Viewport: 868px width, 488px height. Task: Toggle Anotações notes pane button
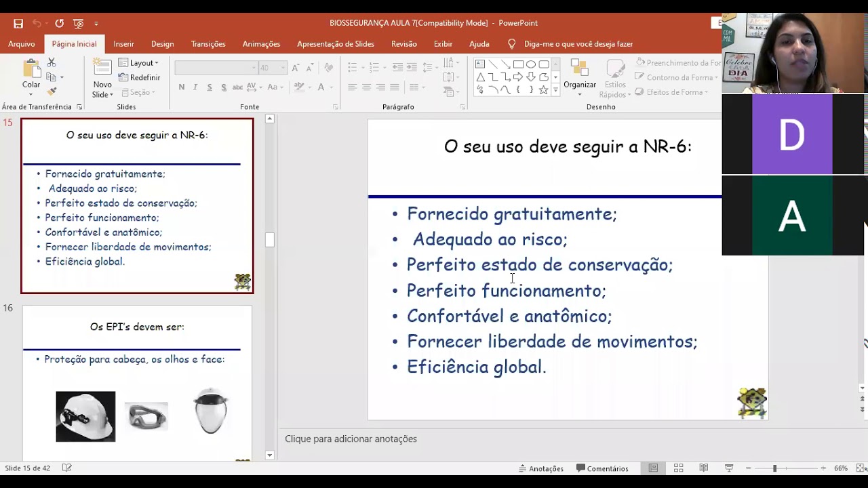tap(541, 468)
